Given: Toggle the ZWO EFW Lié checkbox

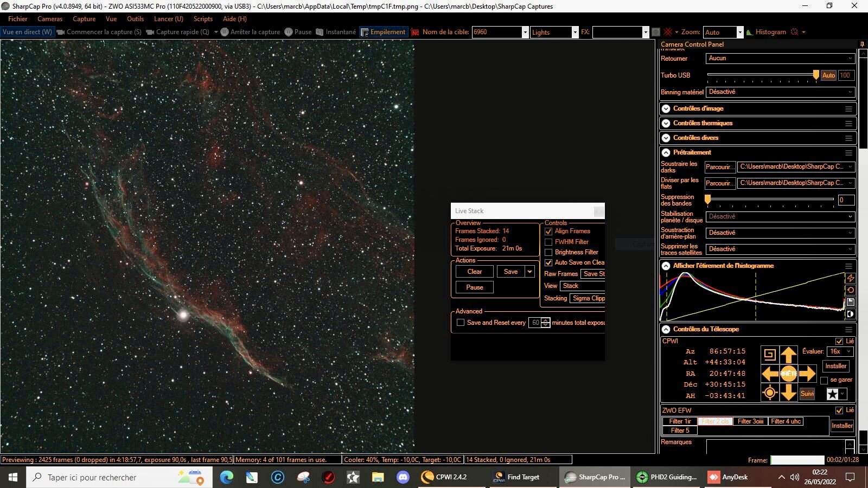Looking at the screenshot, I should click(x=839, y=410).
